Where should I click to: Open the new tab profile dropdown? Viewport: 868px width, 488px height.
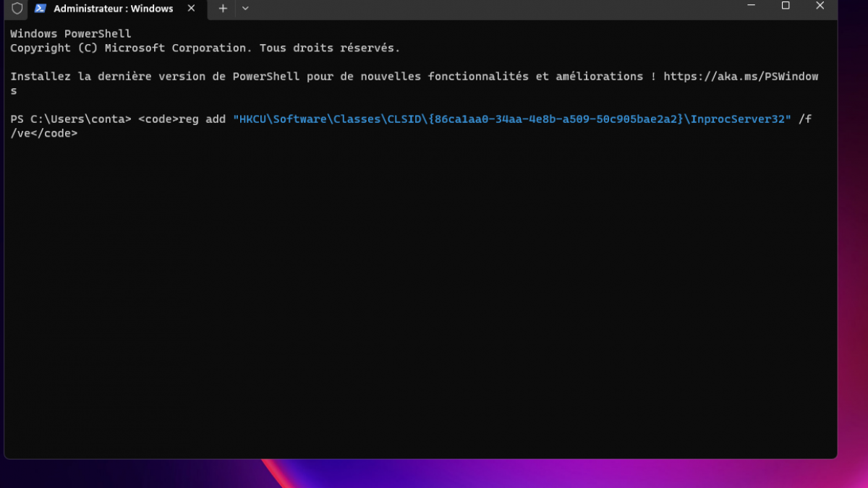coord(245,9)
